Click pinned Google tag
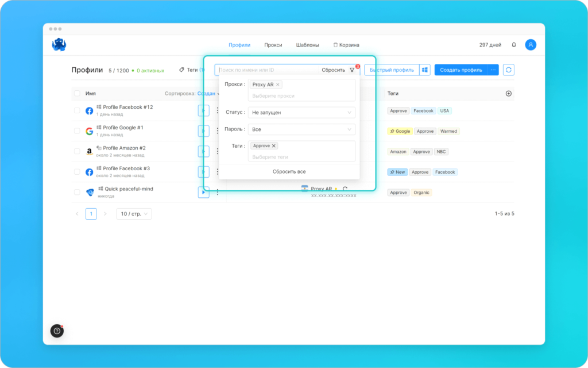The image size is (588, 368). 400,131
